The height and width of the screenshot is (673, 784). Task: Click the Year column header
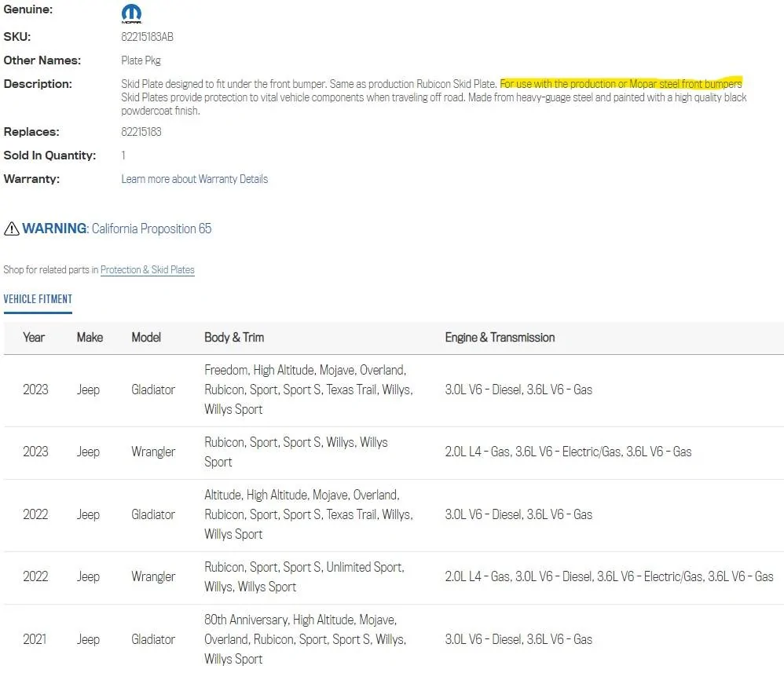(x=34, y=338)
